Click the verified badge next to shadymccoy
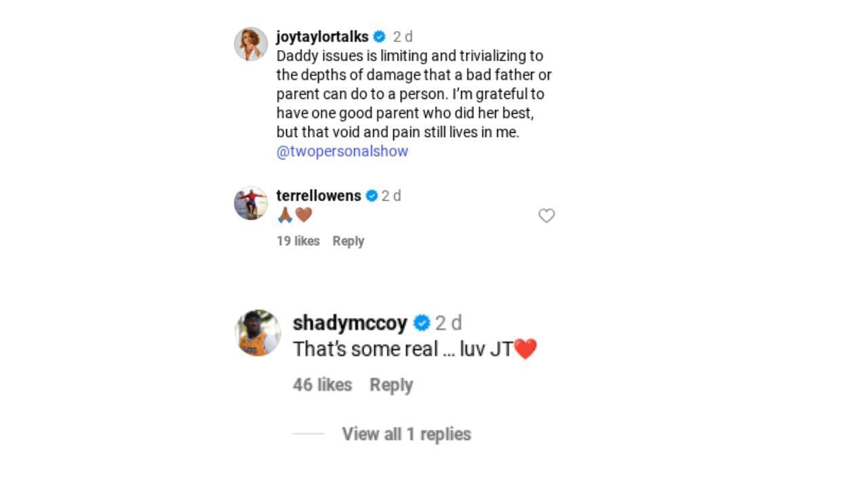 pos(422,323)
